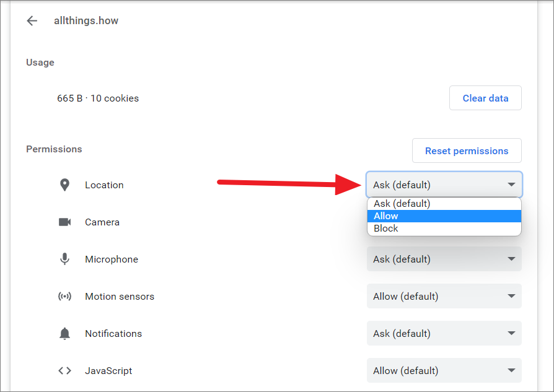Open the Notifications permission dropdown
Image resolution: width=554 pixels, height=392 pixels.
coord(444,333)
